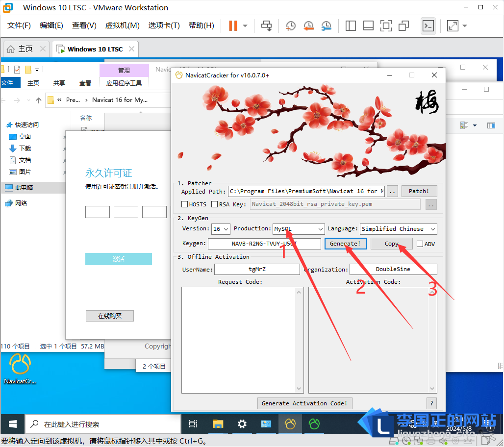
Task: Open the 应用程序工具 ribbon tab
Action: tap(124, 83)
